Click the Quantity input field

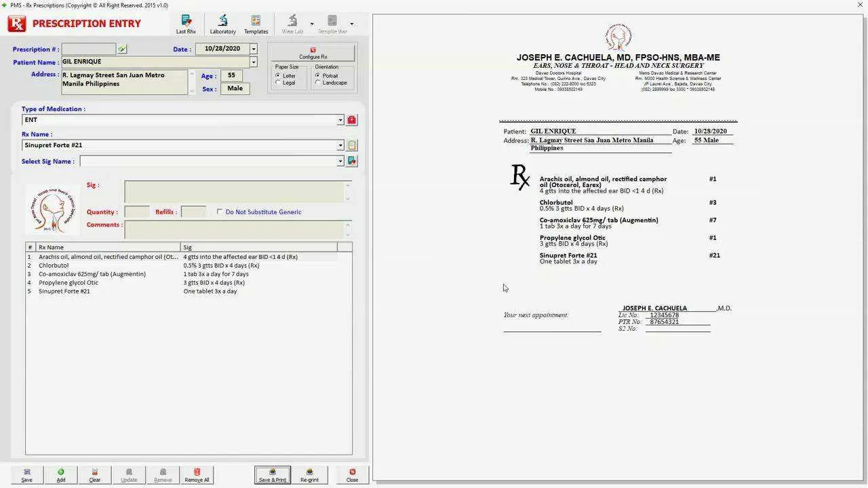(x=137, y=212)
